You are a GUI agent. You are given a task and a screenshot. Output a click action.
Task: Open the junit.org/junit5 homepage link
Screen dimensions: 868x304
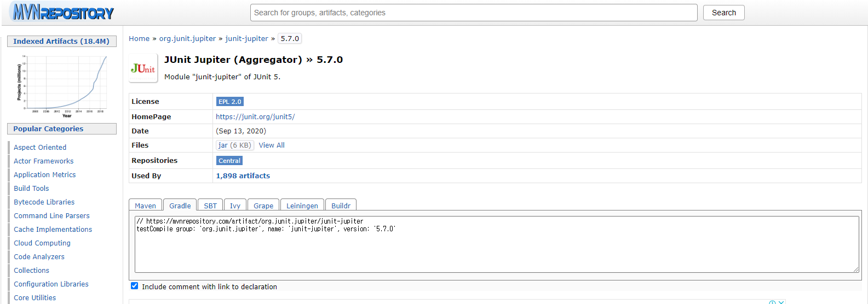(x=255, y=116)
